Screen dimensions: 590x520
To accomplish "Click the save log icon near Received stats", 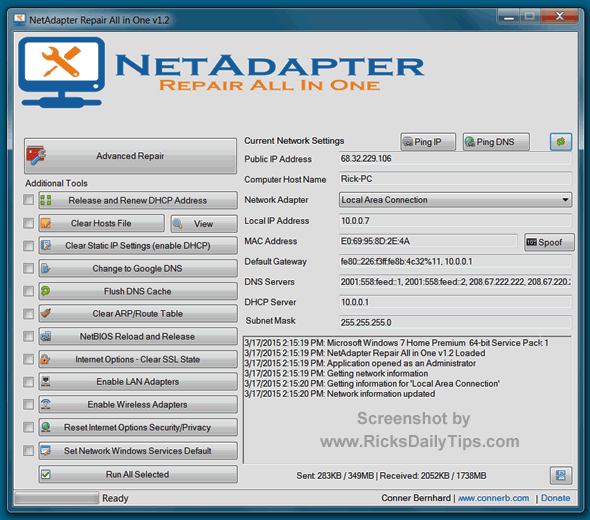I will pos(561,475).
